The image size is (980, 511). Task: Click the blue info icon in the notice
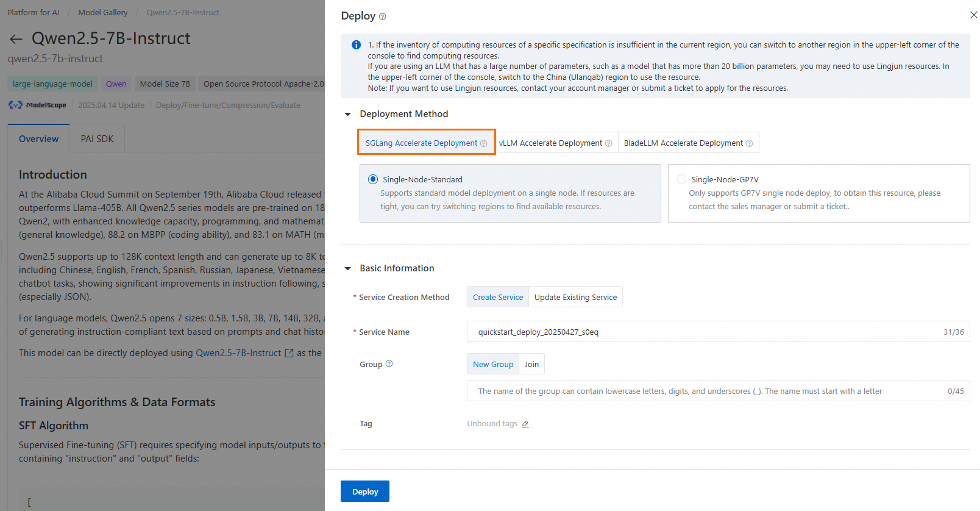click(x=356, y=45)
